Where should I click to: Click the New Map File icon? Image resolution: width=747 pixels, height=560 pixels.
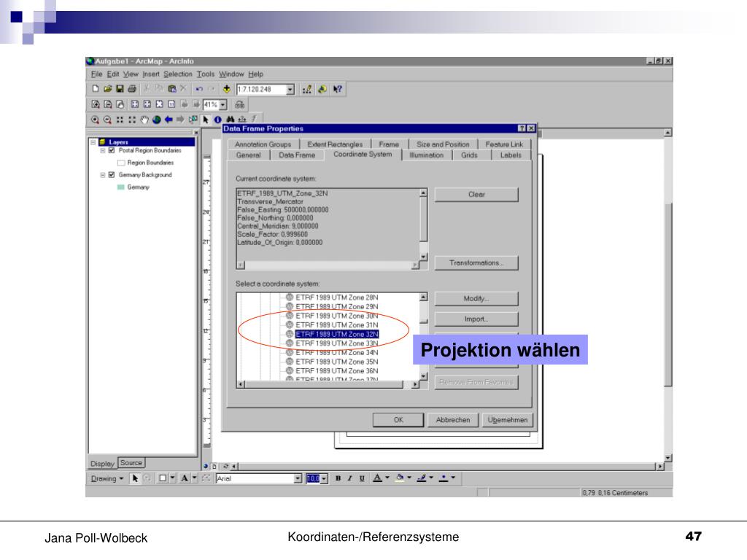pos(96,89)
